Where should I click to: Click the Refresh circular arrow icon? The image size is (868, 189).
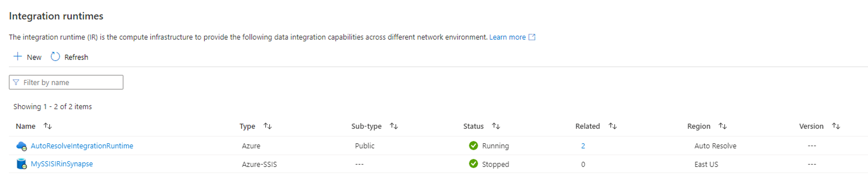55,56
